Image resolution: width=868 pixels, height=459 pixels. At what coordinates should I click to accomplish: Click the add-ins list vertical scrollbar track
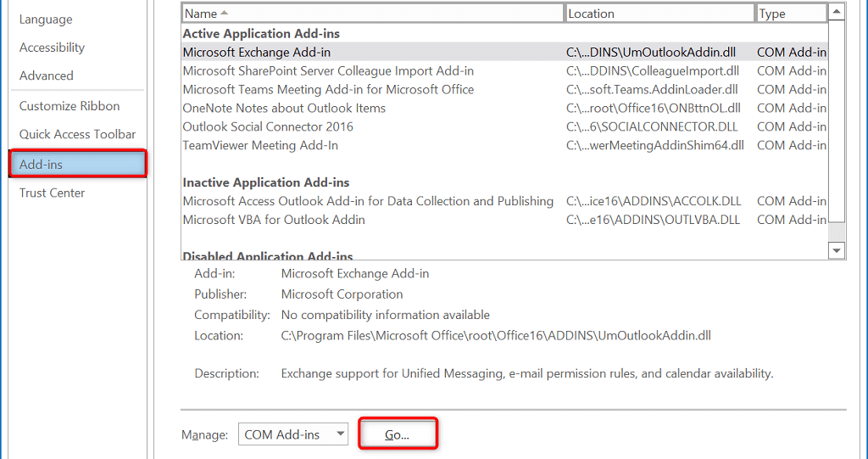pyautogui.click(x=837, y=231)
